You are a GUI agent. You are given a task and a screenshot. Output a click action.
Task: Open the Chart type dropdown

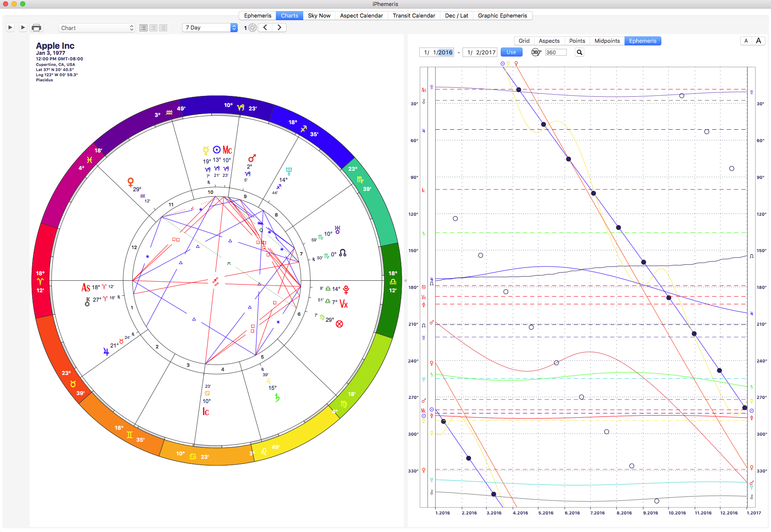click(x=97, y=28)
